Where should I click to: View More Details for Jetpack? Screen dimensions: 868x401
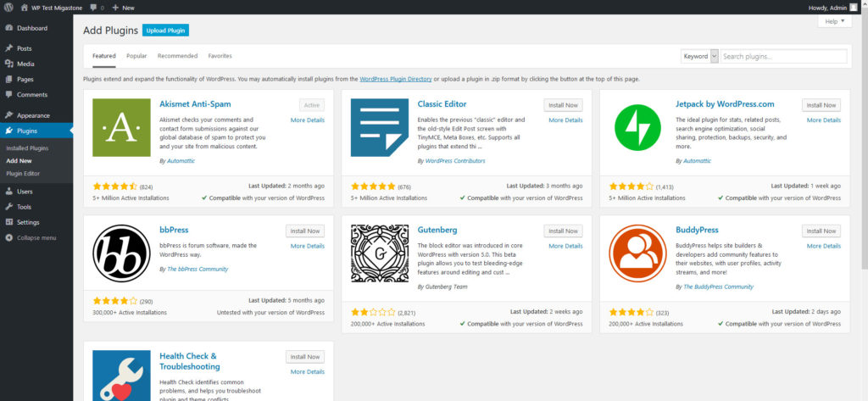pos(824,120)
